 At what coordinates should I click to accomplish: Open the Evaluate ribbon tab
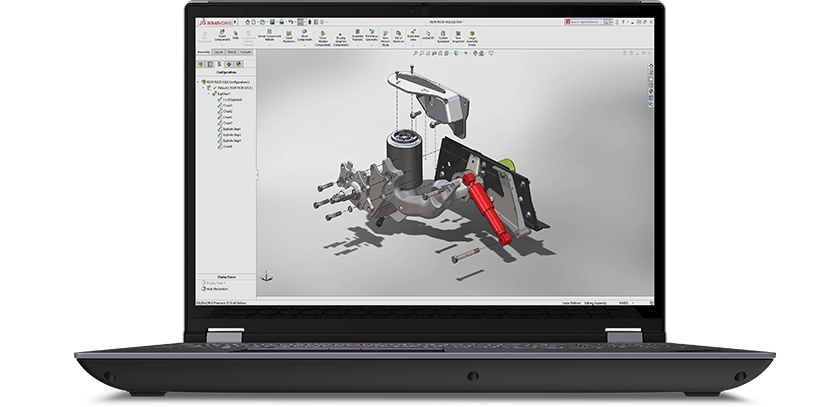(x=247, y=50)
